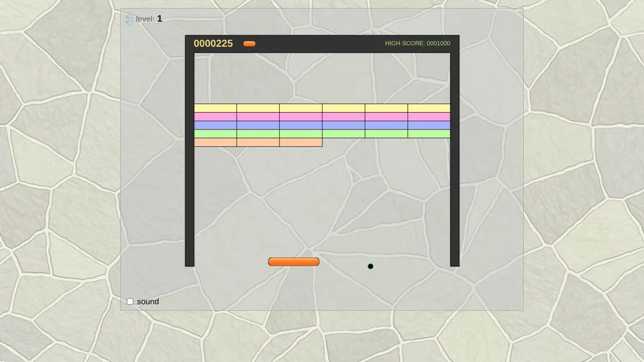Click the right dark wall of playfield
The image size is (644, 362).
click(455, 160)
